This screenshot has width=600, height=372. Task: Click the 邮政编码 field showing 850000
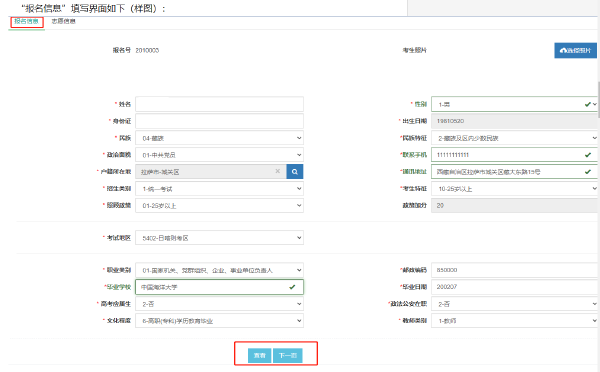coord(515,270)
